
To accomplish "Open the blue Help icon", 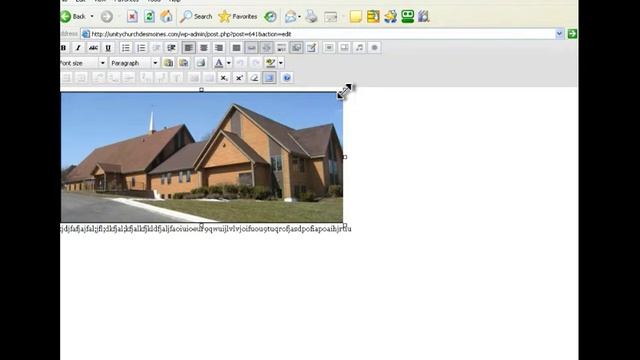I will pyautogui.click(x=287, y=78).
